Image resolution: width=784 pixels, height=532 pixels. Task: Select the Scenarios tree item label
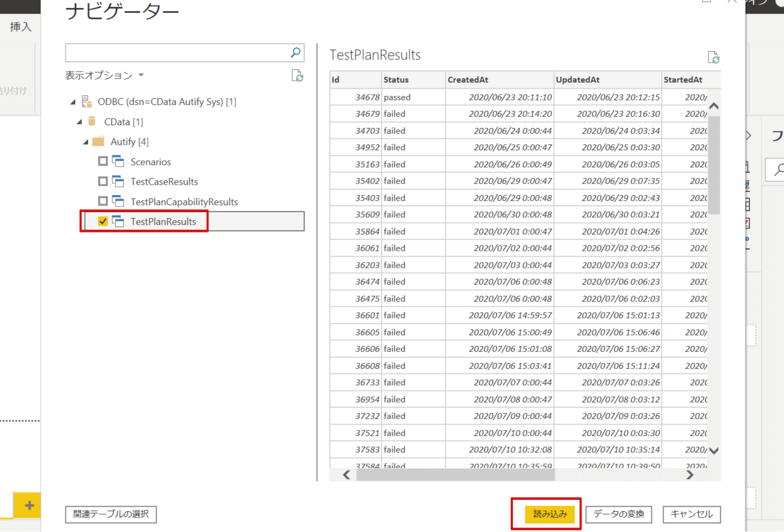pyautogui.click(x=151, y=162)
